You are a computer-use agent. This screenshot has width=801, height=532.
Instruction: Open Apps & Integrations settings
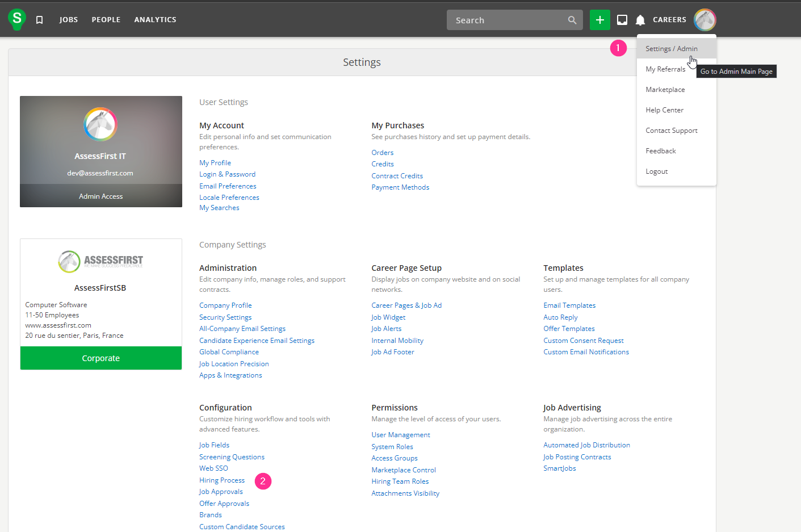(230, 375)
